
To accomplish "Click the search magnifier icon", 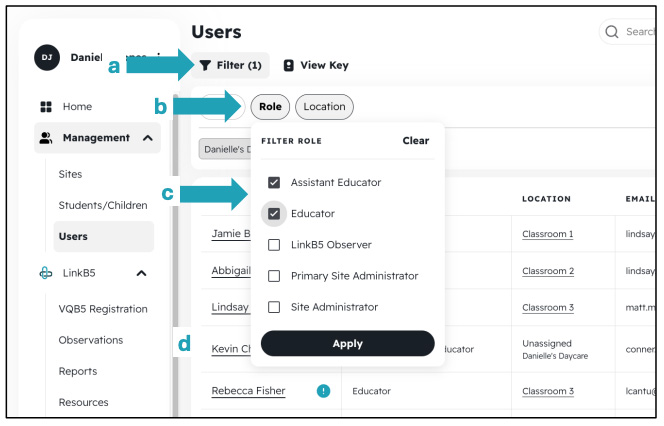I will 611,32.
